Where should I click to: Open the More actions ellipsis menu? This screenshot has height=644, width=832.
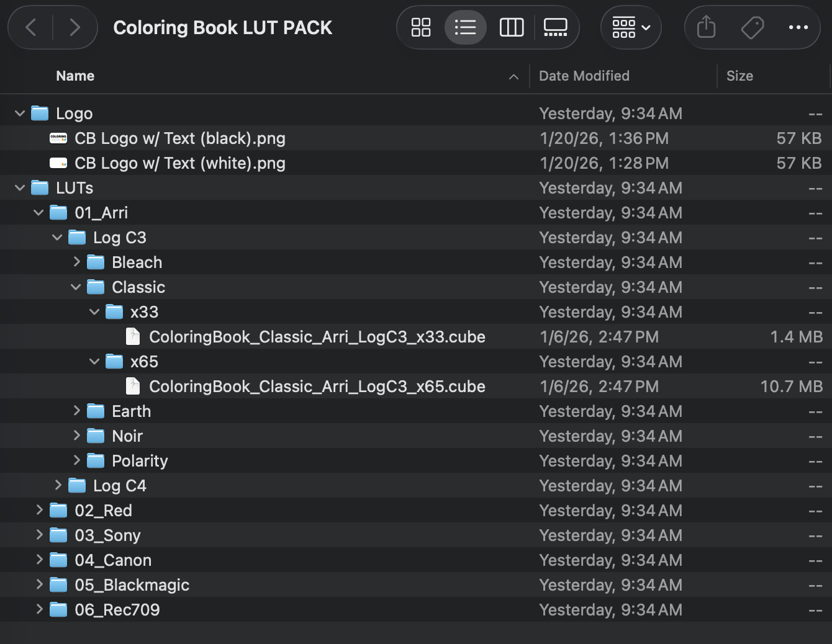(x=798, y=27)
